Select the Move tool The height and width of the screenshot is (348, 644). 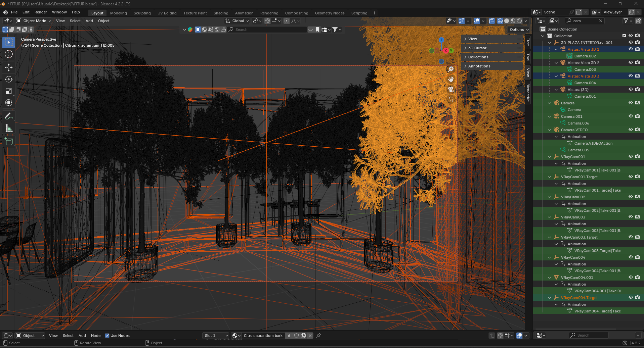(x=9, y=67)
